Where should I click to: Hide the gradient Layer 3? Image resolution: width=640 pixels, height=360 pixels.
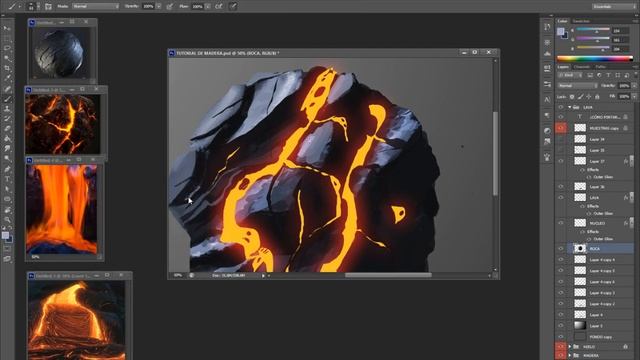[561, 326]
